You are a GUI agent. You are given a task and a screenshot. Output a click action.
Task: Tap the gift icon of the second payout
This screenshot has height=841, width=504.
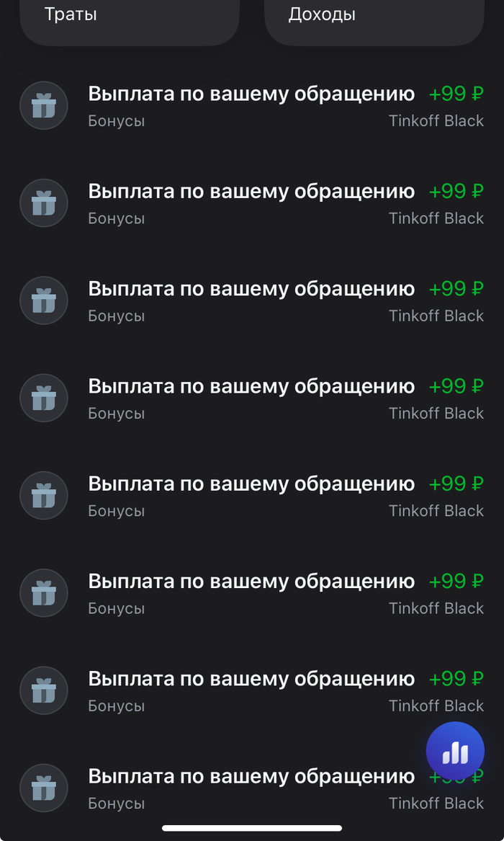[x=43, y=203]
